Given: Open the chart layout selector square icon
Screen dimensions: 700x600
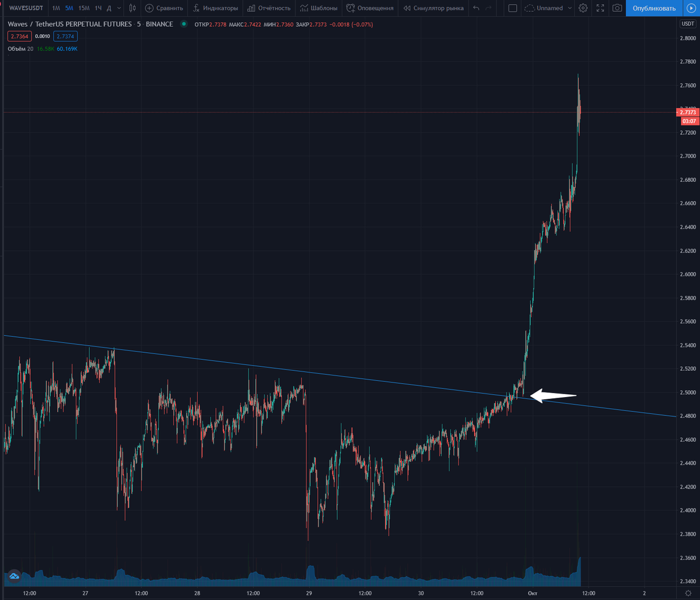Looking at the screenshot, I should tap(513, 8).
